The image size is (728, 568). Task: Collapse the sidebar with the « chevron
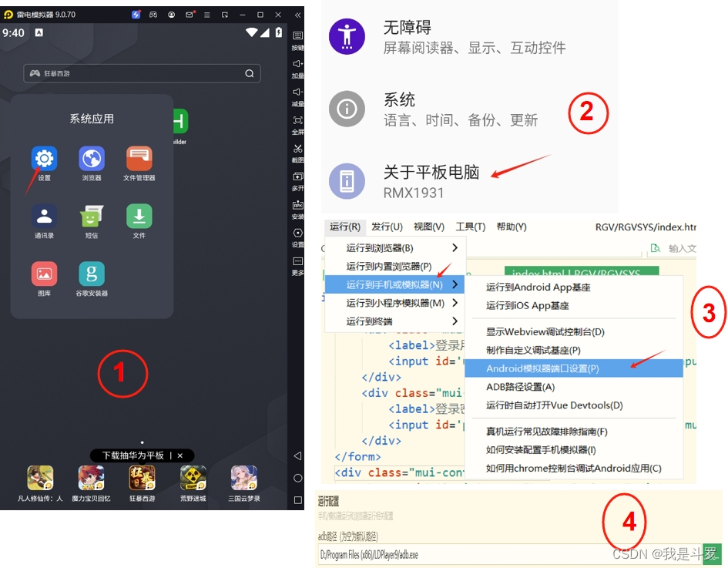(x=298, y=13)
